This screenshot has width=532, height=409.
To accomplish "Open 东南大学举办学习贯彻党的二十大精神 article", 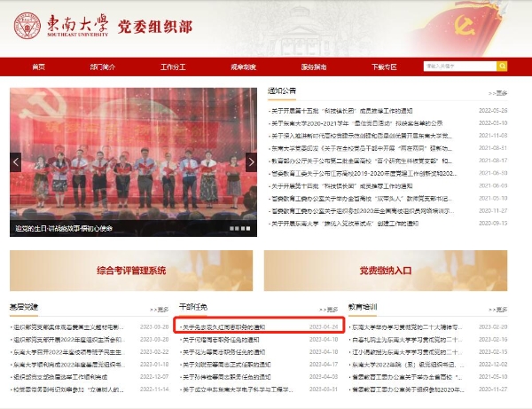I will tap(407, 327).
